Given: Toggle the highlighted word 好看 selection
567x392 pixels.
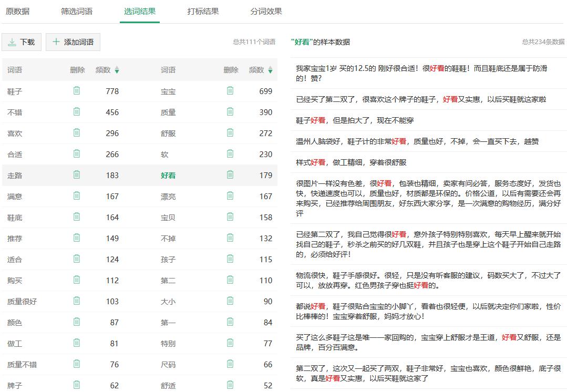Looking at the screenshot, I should pyautogui.click(x=167, y=175).
